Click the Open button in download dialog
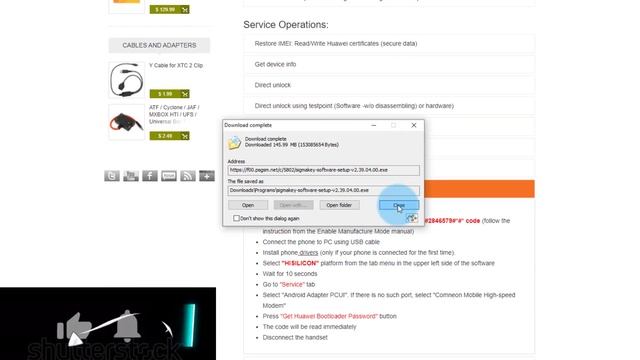640x360 pixels. [x=248, y=205]
